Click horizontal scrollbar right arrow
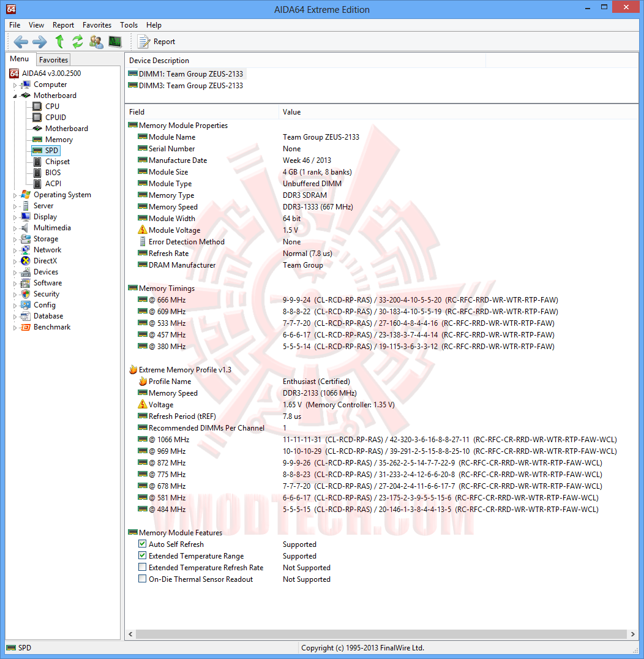The image size is (644, 659). tap(632, 634)
